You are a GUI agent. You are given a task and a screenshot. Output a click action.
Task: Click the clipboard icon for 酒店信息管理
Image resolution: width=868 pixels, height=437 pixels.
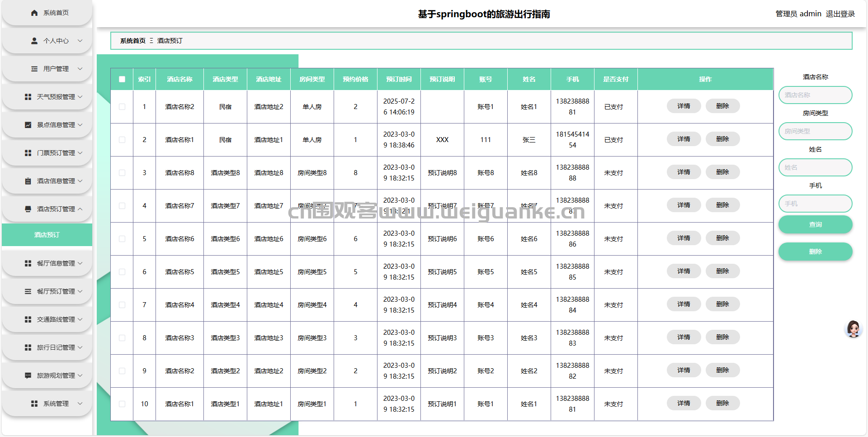[28, 181]
